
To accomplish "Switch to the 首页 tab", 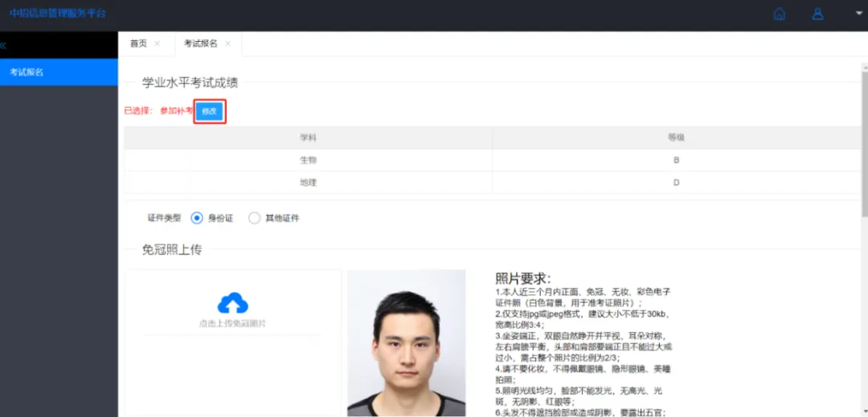I will (138, 43).
